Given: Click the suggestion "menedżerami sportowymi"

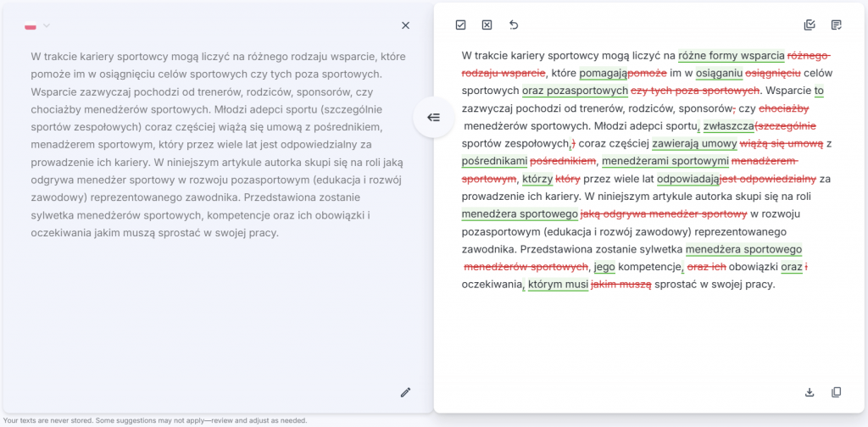Looking at the screenshot, I should click(x=665, y=161).
